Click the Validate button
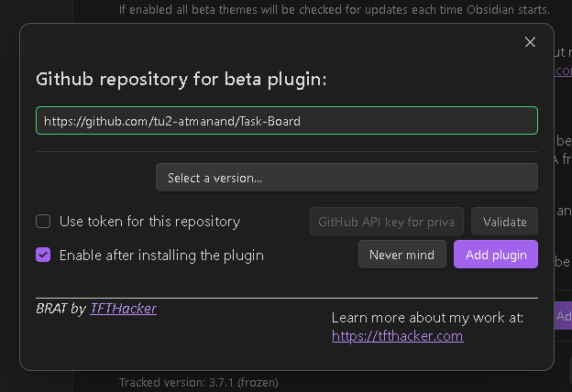572x392 pixels. (x=504, y=222)
